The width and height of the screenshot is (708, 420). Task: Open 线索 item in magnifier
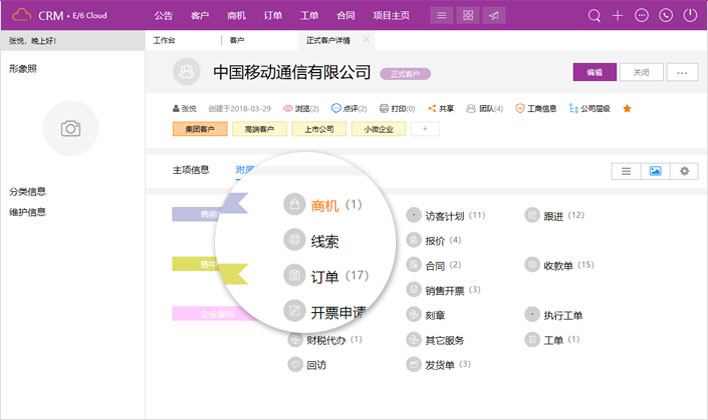311,240
